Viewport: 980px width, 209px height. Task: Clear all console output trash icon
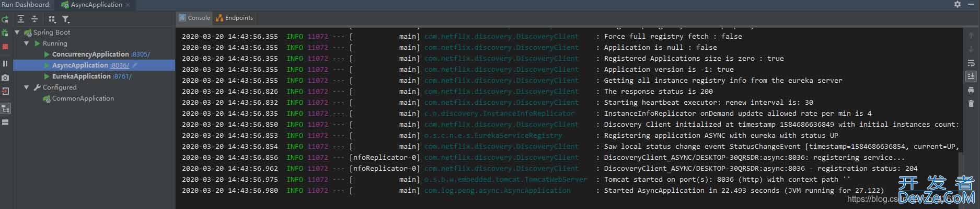click(x=971, y=103)
